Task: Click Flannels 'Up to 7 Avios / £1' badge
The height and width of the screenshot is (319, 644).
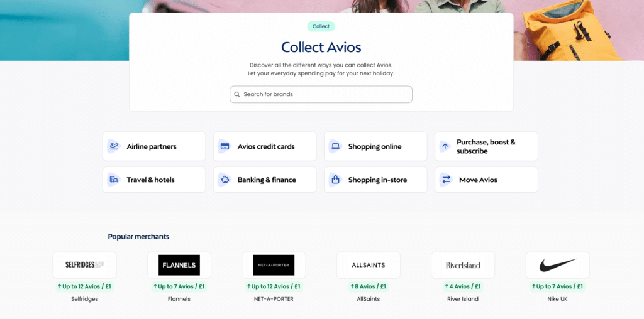Action: (x=179, y=286)
